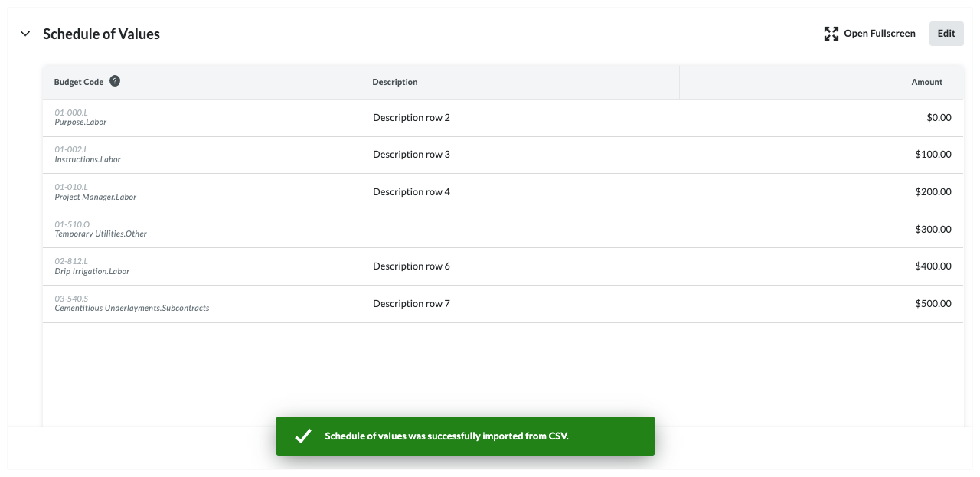
Task: Click the $200.00 amount
Action: pos(933,192)
